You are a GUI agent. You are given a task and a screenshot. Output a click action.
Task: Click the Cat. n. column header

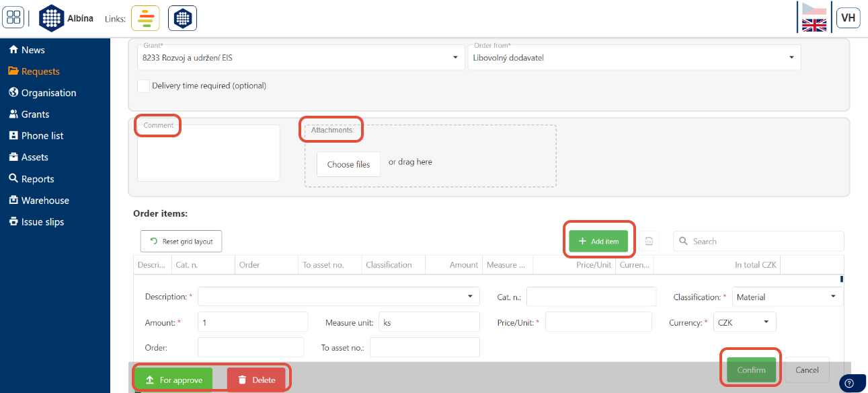[203, 265]
